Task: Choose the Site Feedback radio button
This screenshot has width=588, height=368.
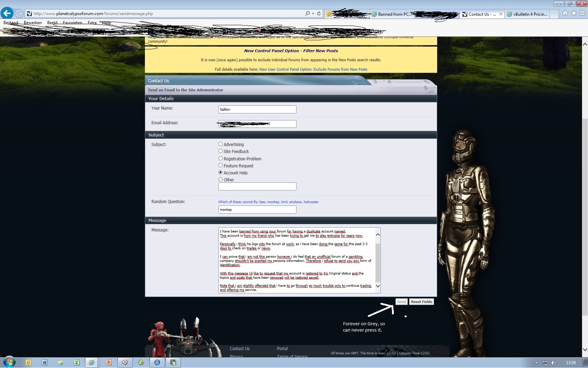Action: (220, 151)
